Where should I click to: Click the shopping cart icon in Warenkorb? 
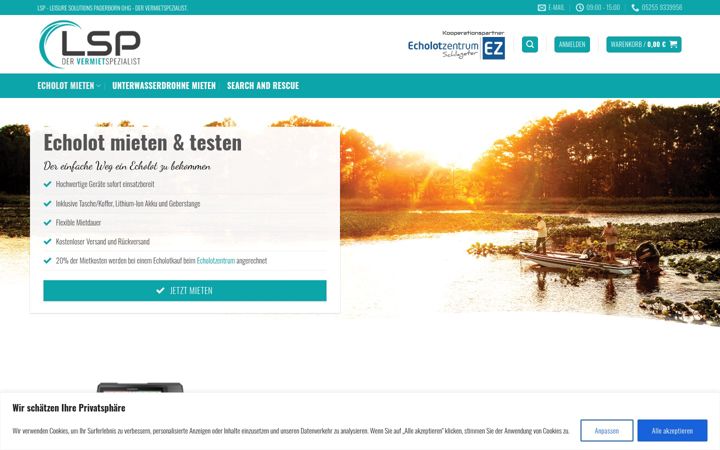tap(673, 45)
